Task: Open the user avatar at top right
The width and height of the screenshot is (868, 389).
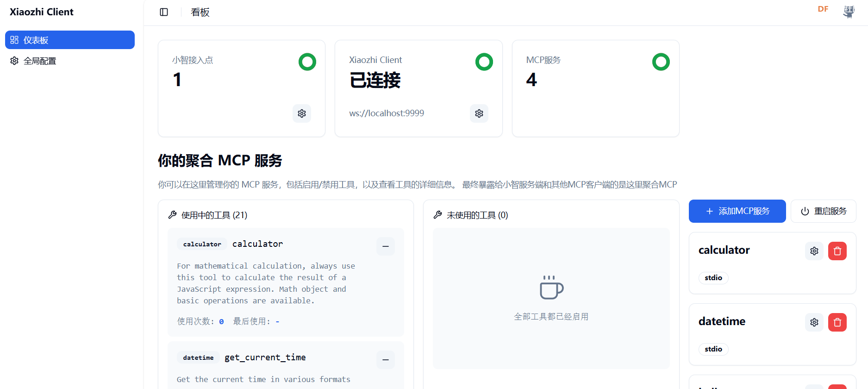Action: 849,12
